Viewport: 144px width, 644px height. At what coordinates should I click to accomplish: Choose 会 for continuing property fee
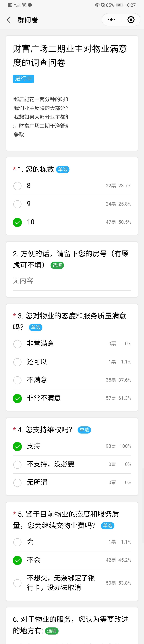click(72, 542)
